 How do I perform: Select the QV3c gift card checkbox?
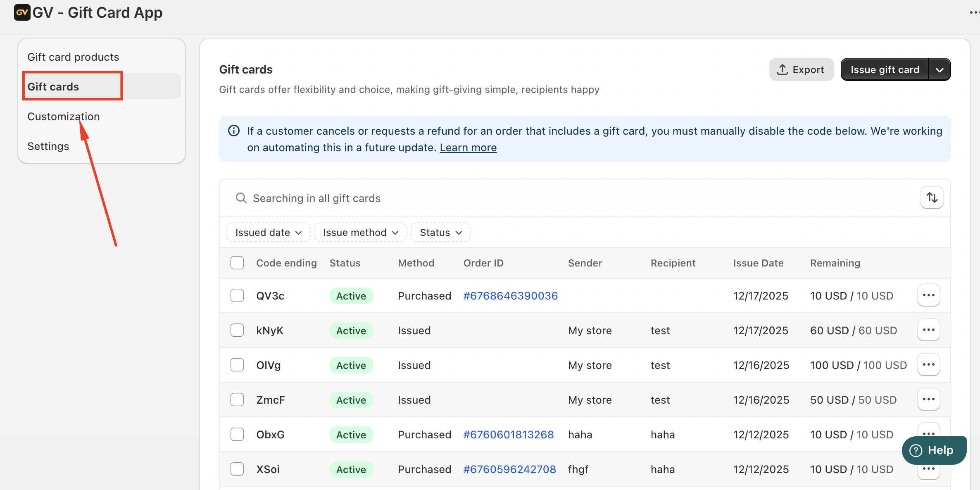click(x=237, y=296)
